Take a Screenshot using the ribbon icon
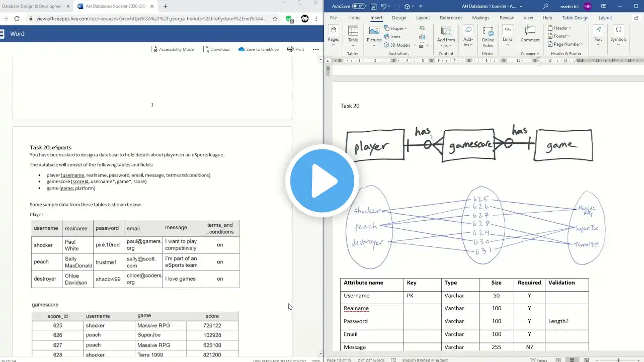 tap(422, 45)
